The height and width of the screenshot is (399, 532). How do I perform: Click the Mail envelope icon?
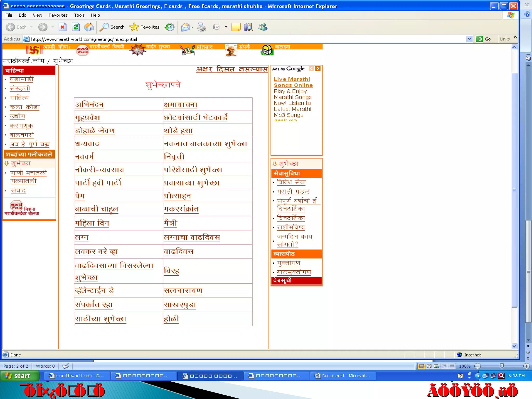pyautogui.click(x=185, y=27)
